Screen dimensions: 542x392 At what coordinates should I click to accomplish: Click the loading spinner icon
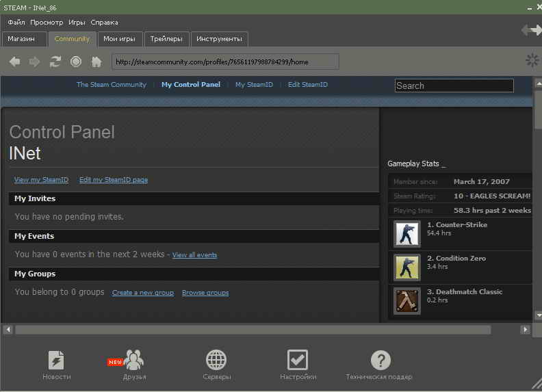532,60
